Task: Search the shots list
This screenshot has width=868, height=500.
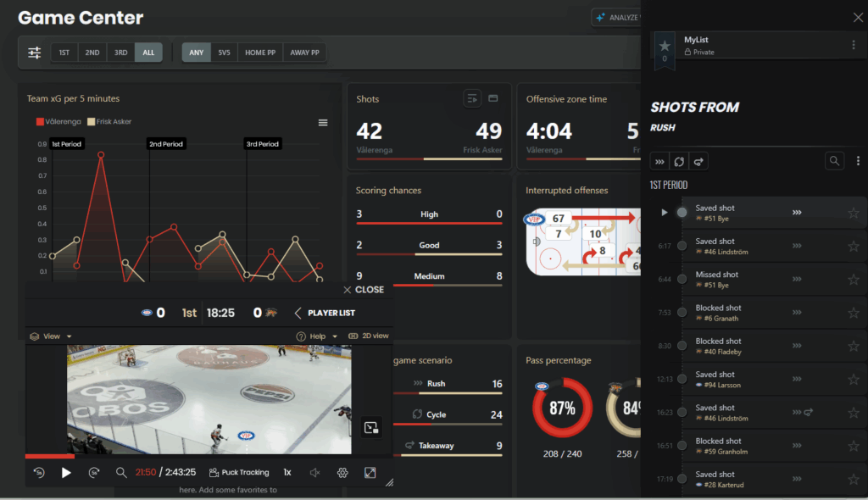Action: [x=834, y=161]
